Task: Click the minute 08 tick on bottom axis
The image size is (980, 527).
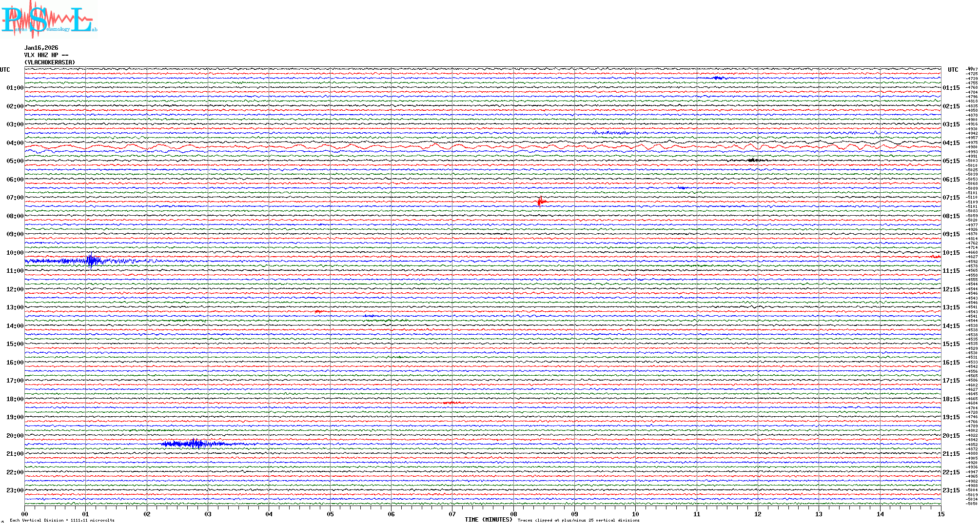Action: point(513,514)
